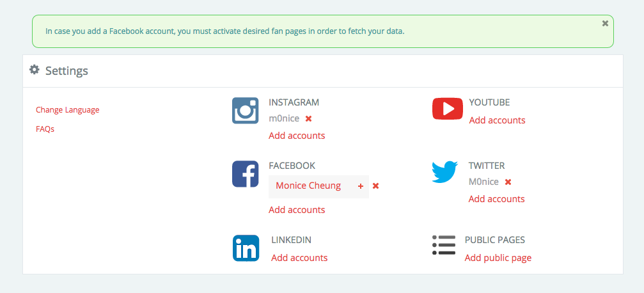644x293 pixels.
Task: Add accounts under Facebook
Action: (297, 210)
